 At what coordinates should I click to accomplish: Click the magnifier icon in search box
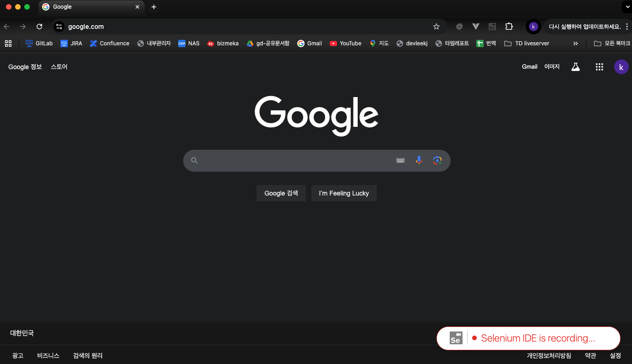click(194, 160)
